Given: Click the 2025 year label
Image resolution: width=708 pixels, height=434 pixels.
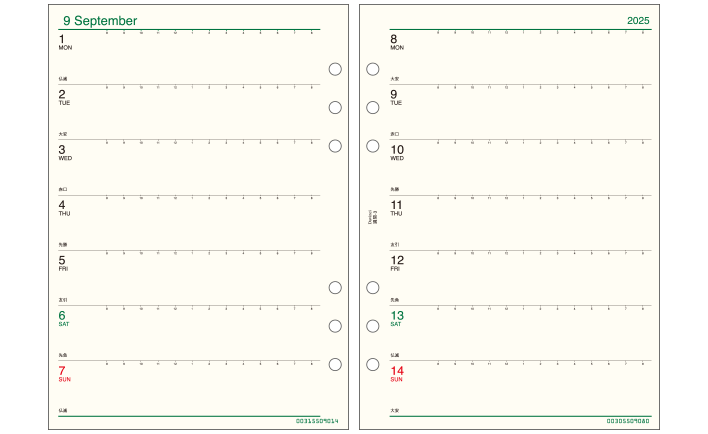Looking at the screenshot, I should (x=638, y=21).
